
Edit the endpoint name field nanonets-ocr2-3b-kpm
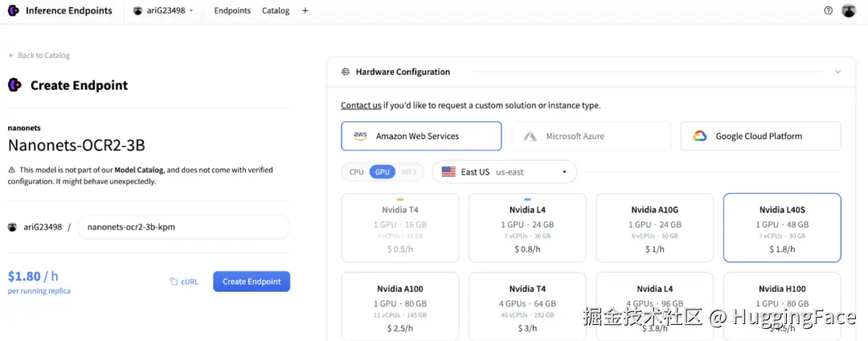tap(184, 227)
